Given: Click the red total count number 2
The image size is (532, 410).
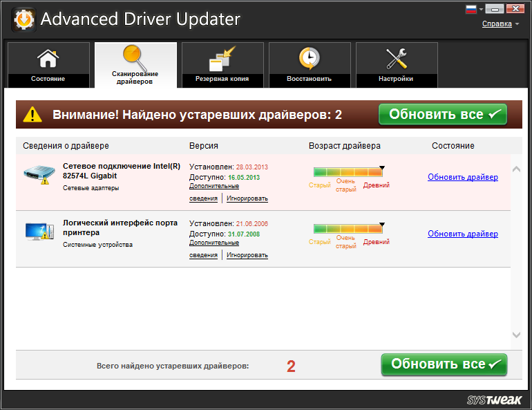Looking at the screenshot, I should [x=291, y=366].
